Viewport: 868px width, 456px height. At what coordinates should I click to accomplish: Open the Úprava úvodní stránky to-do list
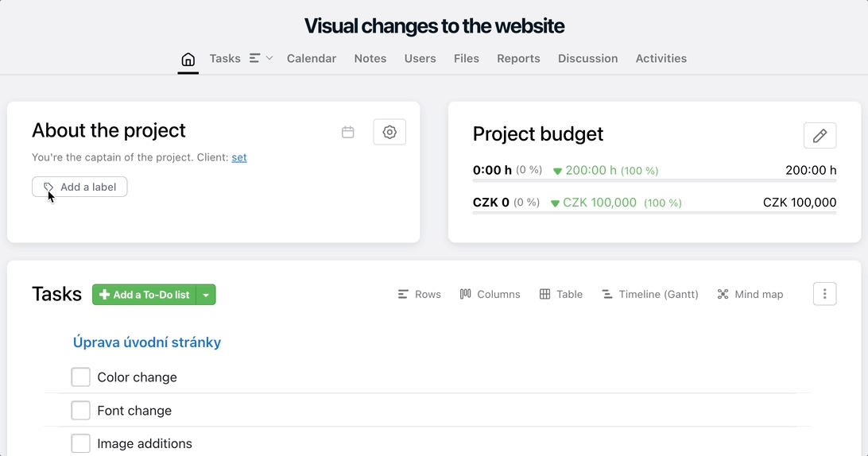147,342
